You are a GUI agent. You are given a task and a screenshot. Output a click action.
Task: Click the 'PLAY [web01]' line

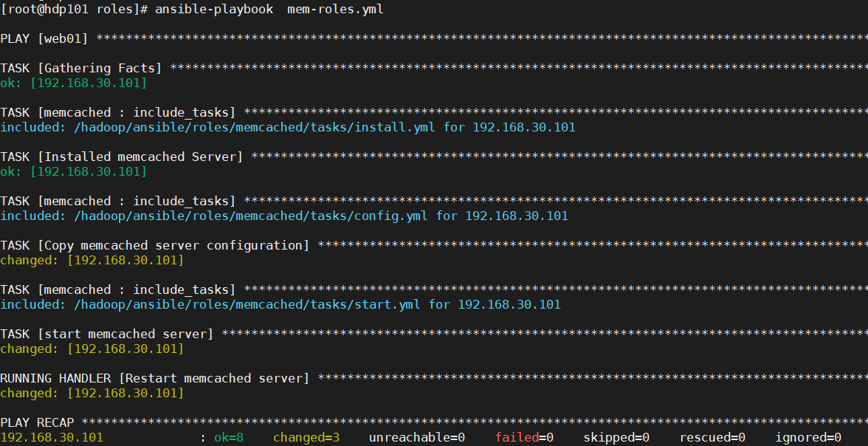pos(44,39)
